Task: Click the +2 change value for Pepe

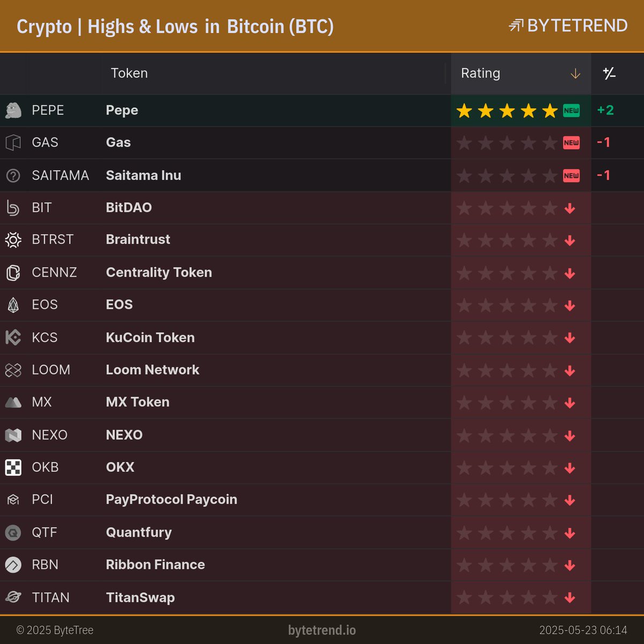Action: (x=605, y=110)
